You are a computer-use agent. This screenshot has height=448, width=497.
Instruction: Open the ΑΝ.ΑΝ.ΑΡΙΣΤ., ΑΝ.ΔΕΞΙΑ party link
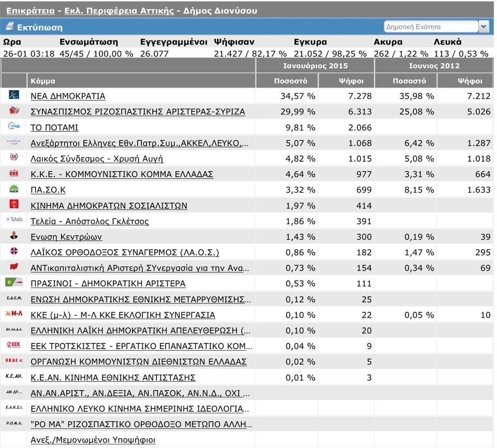coord(140,393)
